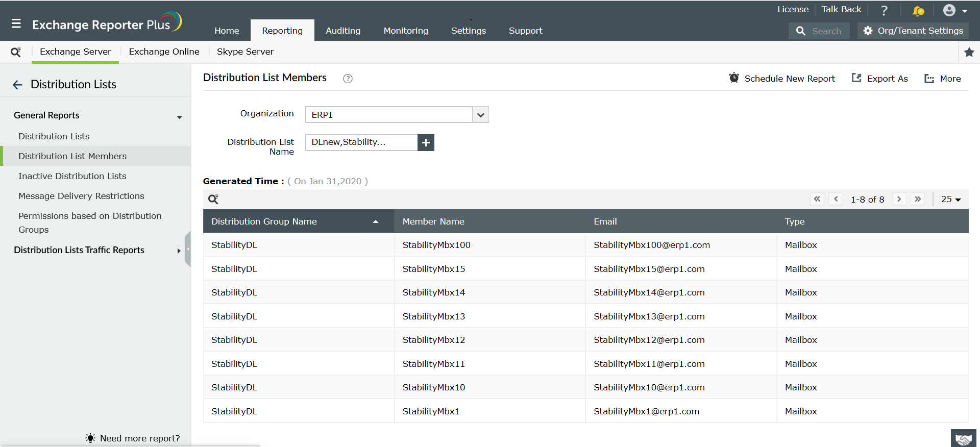Open the table search icon above the results
Image resolution: width=980 pixels, height=447 pixels.
coord(213,199)
